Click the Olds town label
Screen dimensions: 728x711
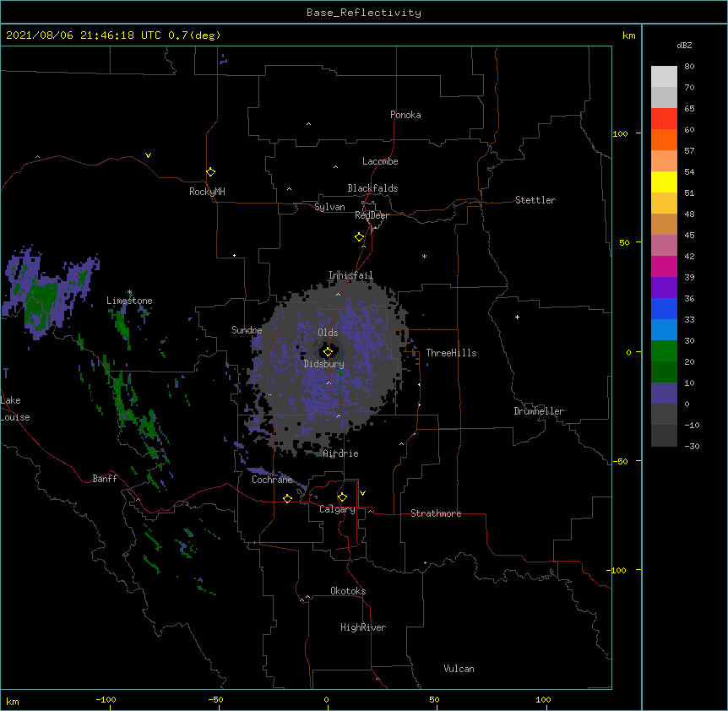click(328, 333)
